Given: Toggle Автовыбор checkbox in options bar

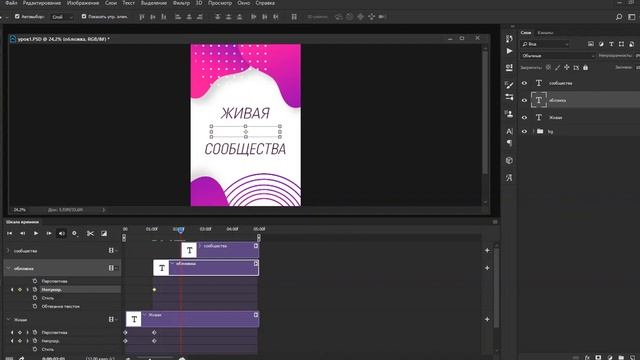Looking at the screenshot, I should (x=17, y=16).
